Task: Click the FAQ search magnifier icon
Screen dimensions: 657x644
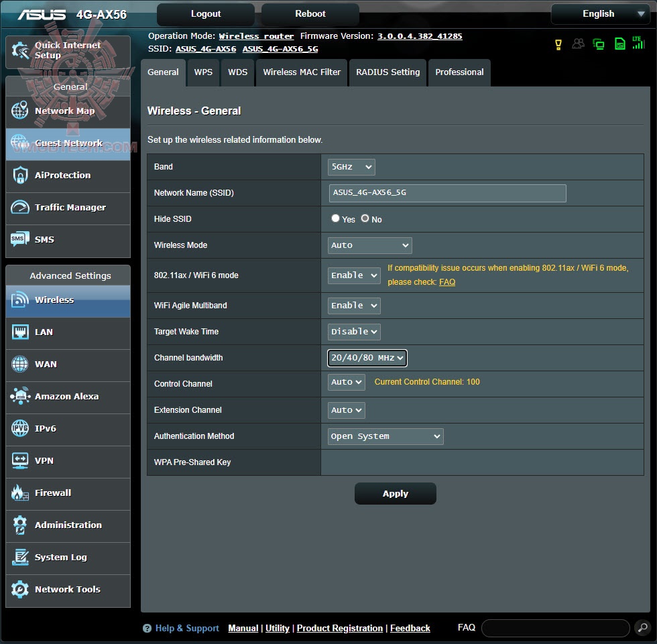Action: click(x=642, y=628)
